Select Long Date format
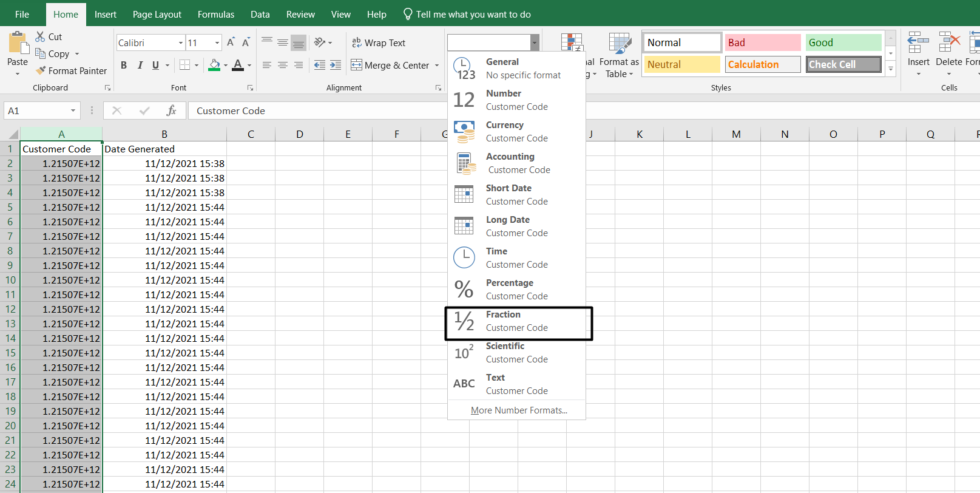Viewport: 980px width, 493px height. (516, 226)
